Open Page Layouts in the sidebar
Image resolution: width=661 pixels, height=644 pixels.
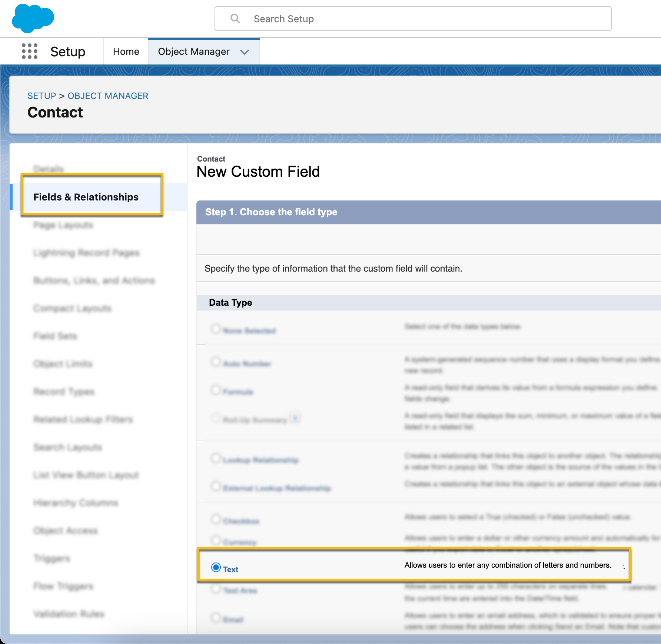point(63,225)
